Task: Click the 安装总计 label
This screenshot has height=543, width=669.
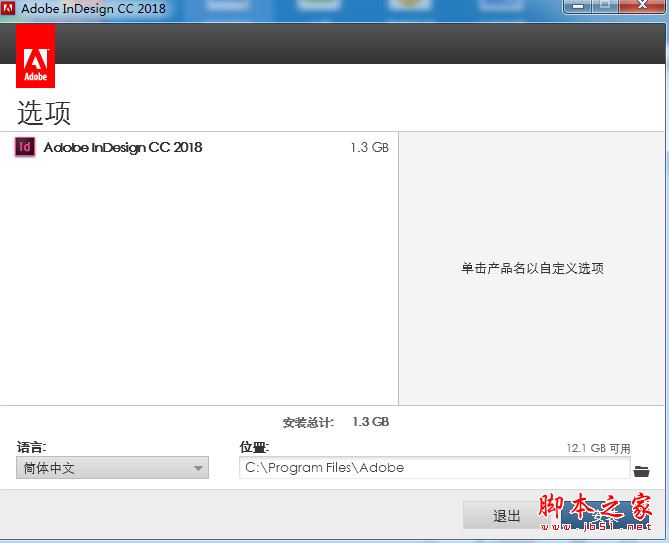Action: 308,422
